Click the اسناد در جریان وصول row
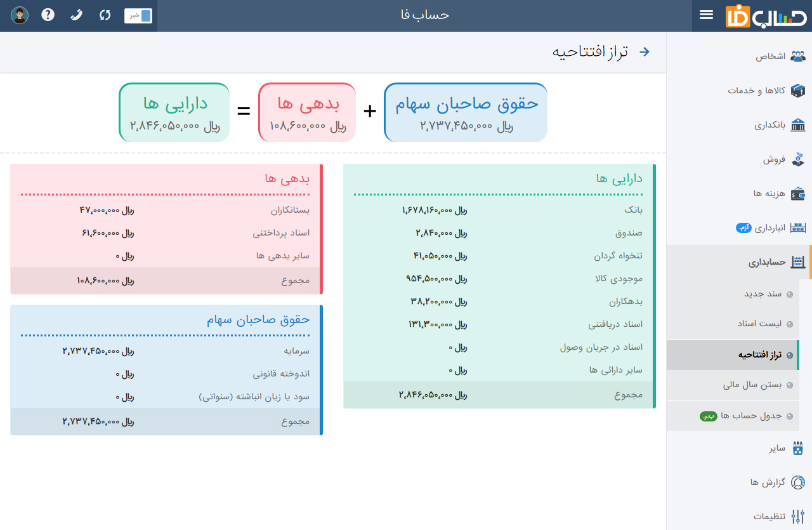This screenshot has height=530, width=812. [x=498, y=347]
